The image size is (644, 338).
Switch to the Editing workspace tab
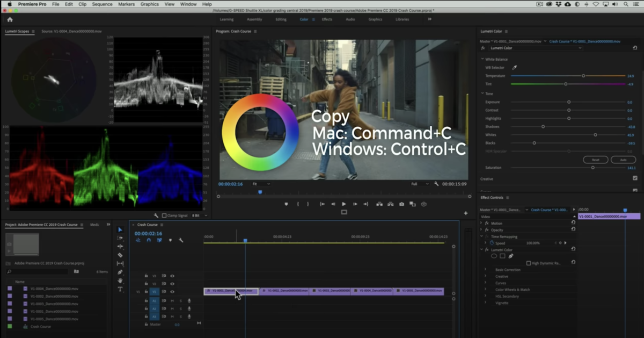(281, 19)
